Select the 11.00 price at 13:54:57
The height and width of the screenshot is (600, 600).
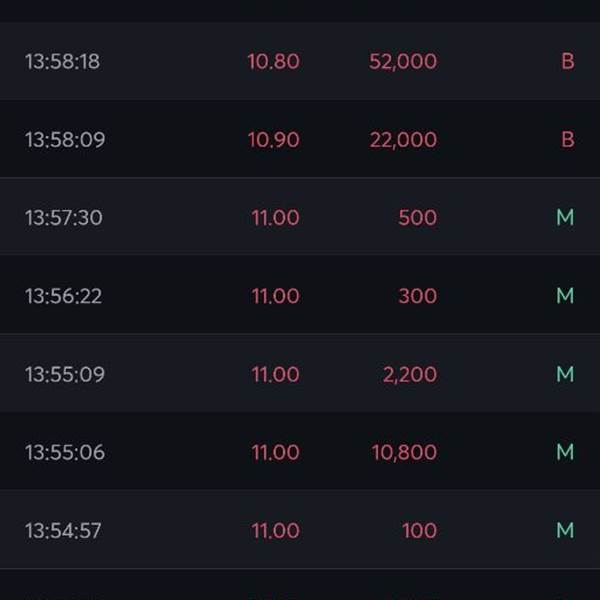[x=275, y=530]
